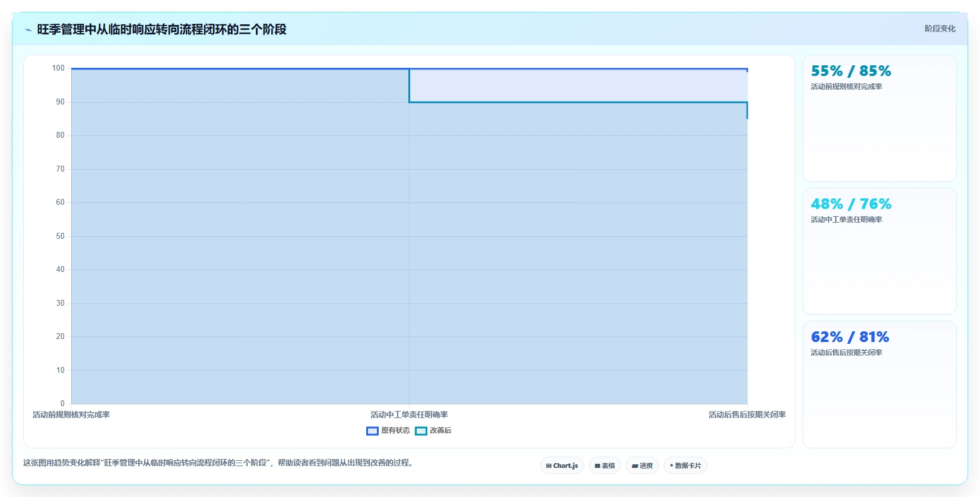
Task: Click x-axis label 活动中工单责任明确率
Action: coord(409,414)
